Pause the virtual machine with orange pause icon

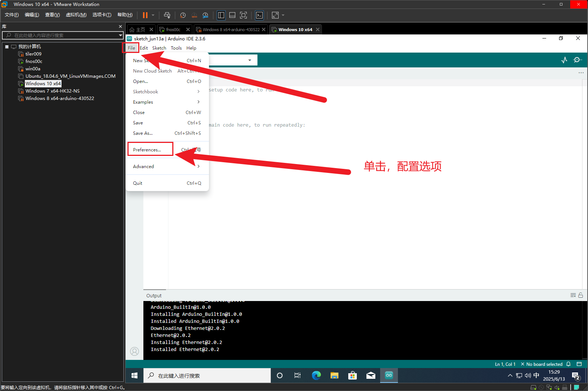coord(145,15)
